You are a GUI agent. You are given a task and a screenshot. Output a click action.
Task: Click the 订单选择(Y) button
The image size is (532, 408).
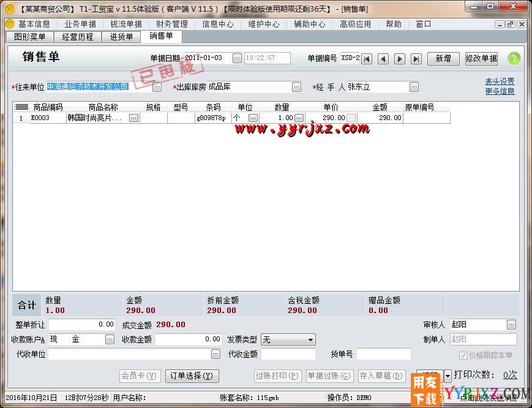click(192, 376)
